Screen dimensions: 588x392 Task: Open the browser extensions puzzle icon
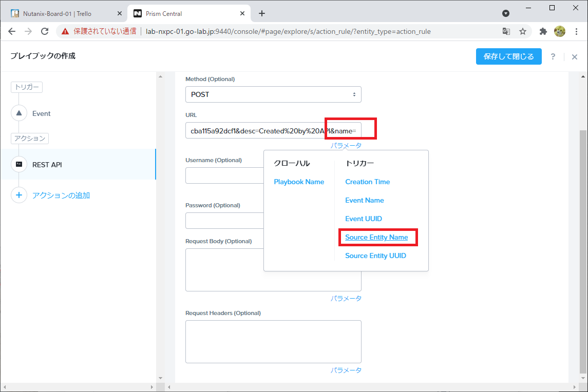point(543,31)
